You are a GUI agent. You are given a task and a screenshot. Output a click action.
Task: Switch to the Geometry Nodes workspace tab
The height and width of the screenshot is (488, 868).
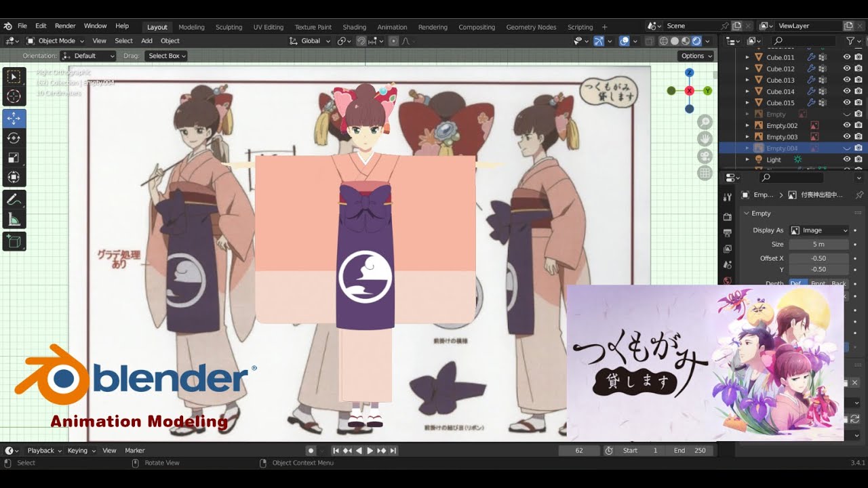coord(531,27)
